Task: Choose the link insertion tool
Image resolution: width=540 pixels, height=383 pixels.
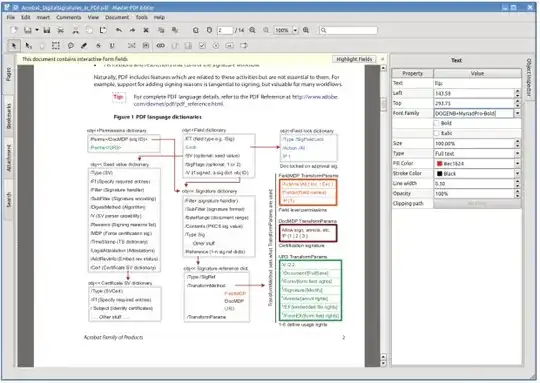Action: pos(160,45)
